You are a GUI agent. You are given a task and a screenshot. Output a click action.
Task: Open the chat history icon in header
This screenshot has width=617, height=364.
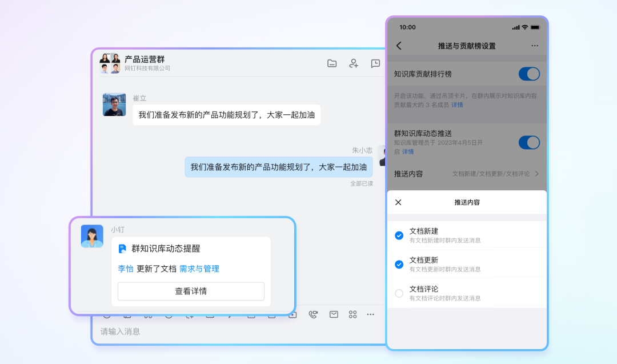pyautogui.click(x=375, y=63)
